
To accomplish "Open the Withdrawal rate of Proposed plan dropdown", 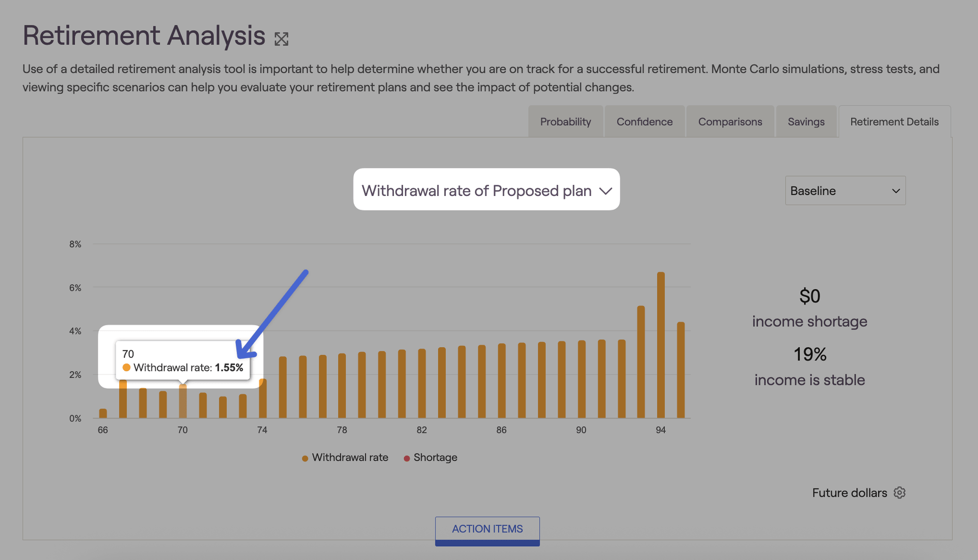I will 486,190.
